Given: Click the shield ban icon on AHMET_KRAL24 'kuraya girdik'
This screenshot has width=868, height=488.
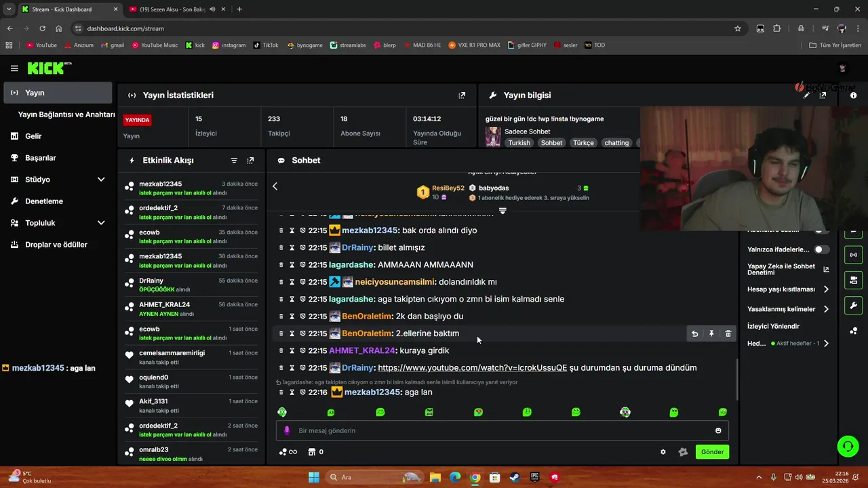Looking at the screenshot, I should click(x=303, y=350).
